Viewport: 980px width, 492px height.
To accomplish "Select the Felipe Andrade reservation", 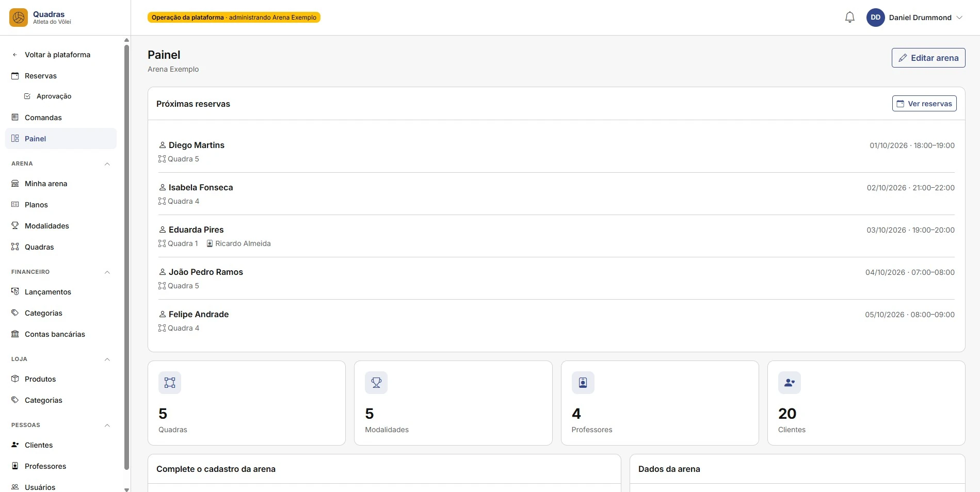I will [556, 321].
